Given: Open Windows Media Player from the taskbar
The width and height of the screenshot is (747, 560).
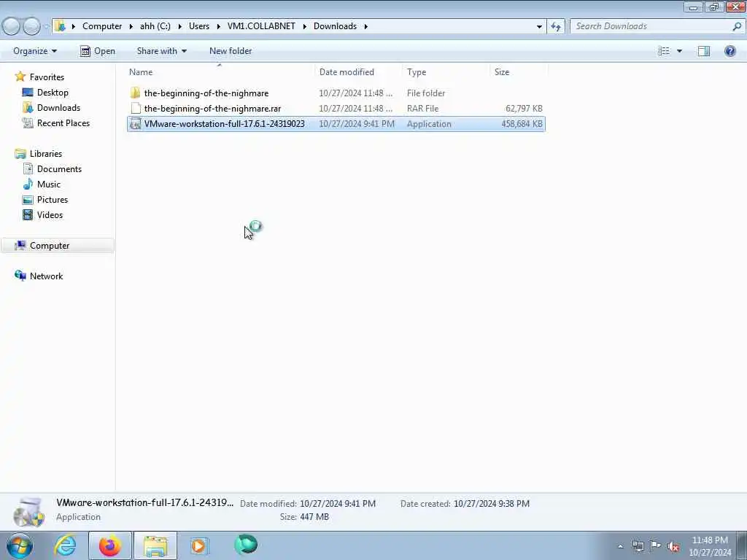Looking at the screenshot, I should tap(199, 545).
